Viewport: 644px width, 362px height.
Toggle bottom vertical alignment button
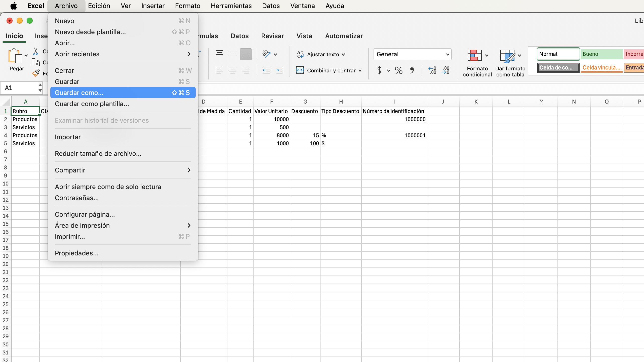pyautogui.click(x=246, y=54)
